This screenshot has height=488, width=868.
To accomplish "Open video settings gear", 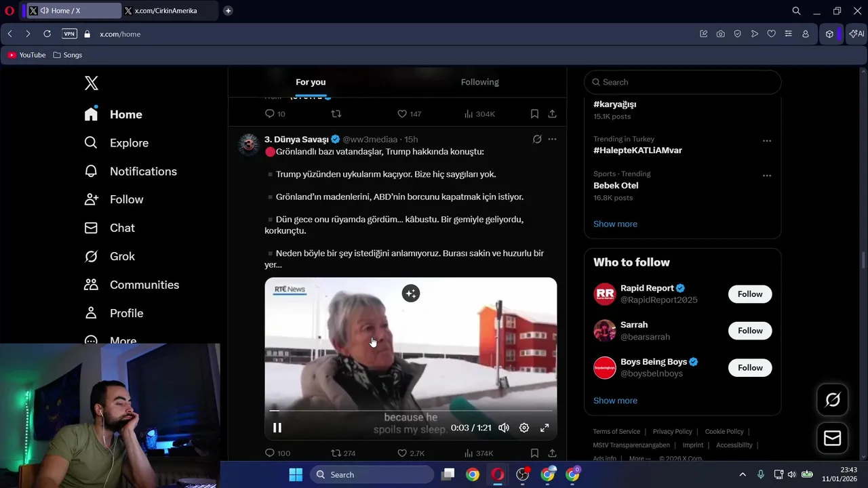I will coord(524,428).
